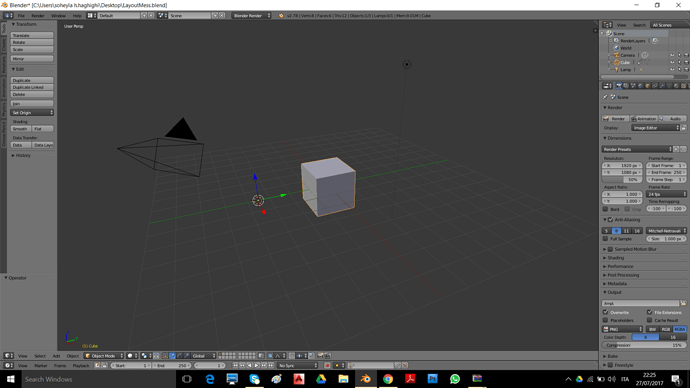This screenshot has width=690, height=388.
Task: Open the Object properties tab icon
Action: (x=648, y=86)
